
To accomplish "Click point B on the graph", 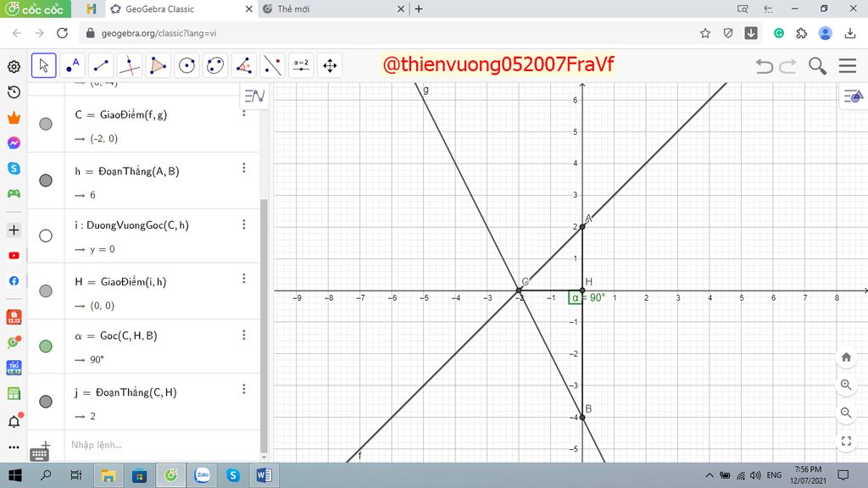I will pos(582,418).
